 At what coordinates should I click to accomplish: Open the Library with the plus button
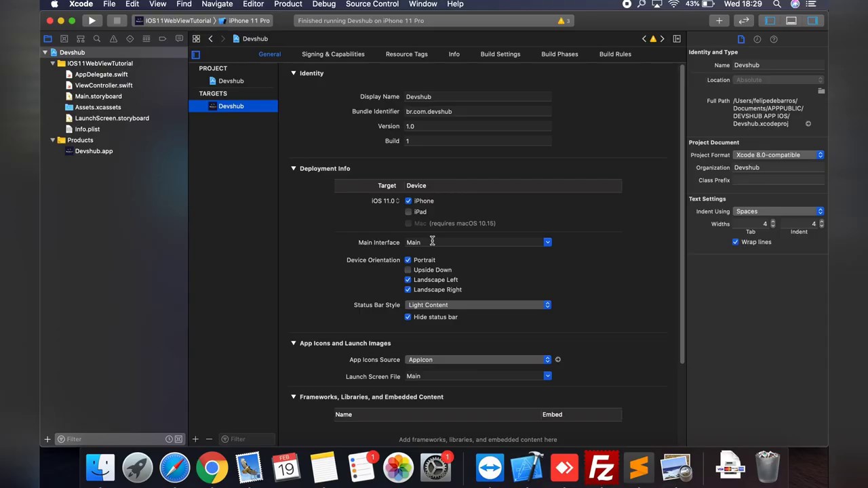coord(719,21)
